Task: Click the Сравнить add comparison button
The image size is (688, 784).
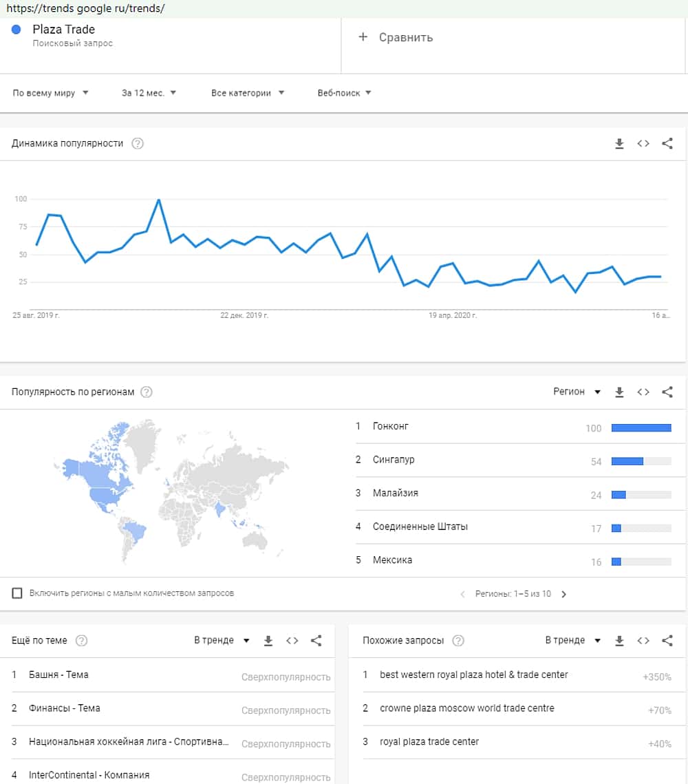Action: pyautogui.click(x=396, y=37)
